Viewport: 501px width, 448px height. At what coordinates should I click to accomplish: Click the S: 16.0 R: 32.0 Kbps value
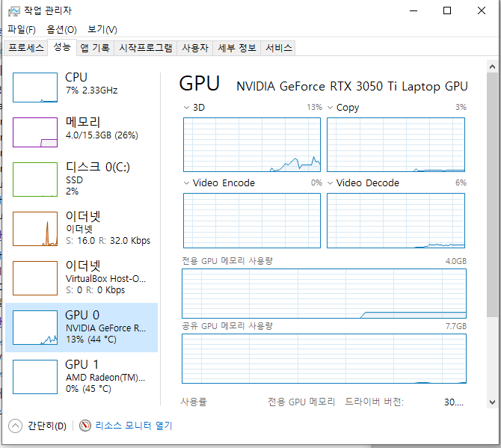click(x=108, y=241)
